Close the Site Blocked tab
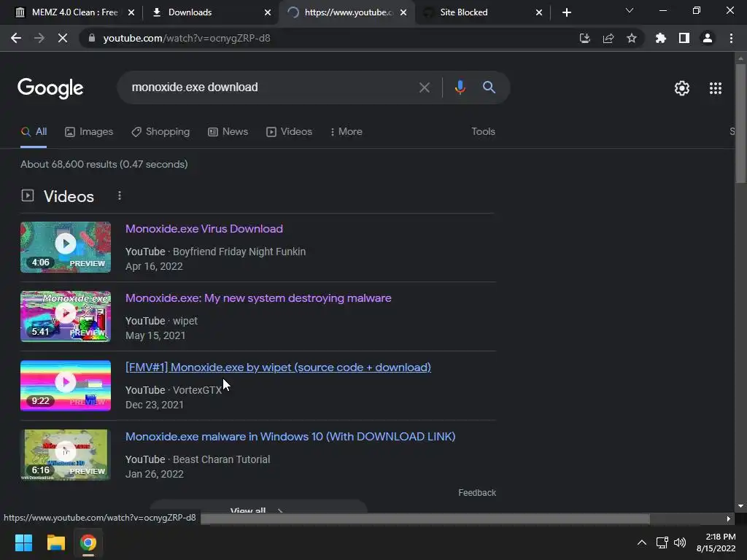The image size is (747, 560). click(x=539, y=12)
